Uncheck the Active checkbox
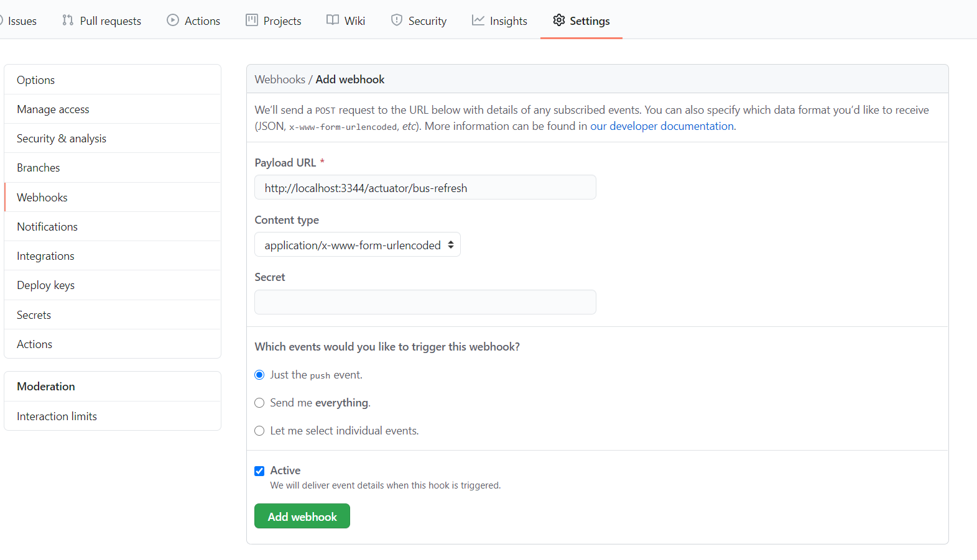Image resolution: width=977 pixels, height=560 pixels. [x=260, y=471]
